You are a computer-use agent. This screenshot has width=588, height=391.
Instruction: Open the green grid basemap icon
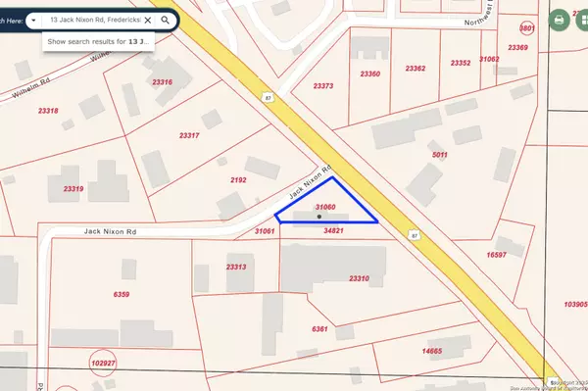tap(583, 20)
